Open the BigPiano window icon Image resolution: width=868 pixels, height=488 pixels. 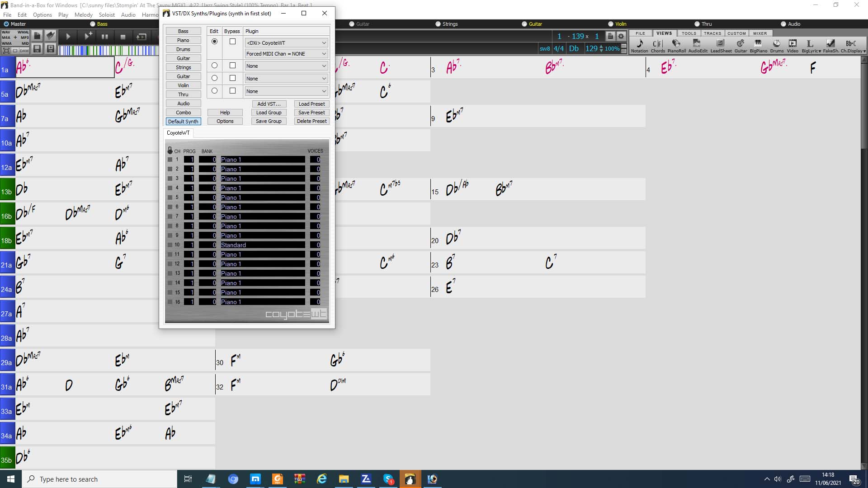pyautogui.click(x=758, y=46)
